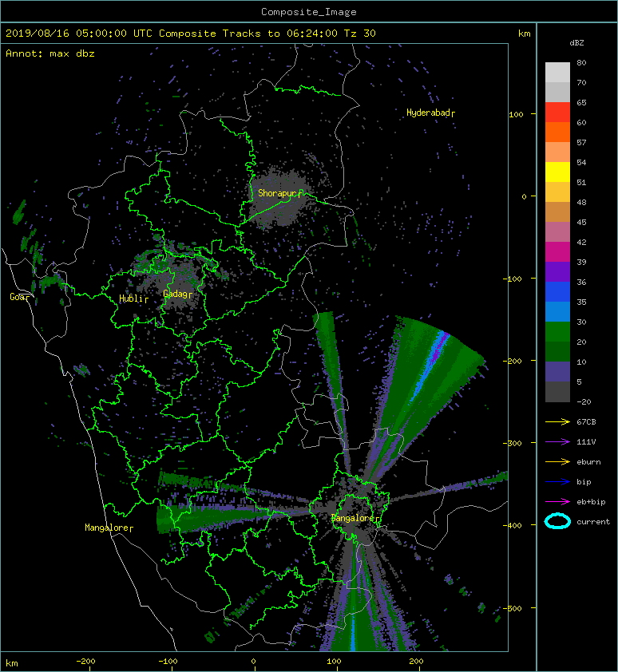Select the slate purple 5–10 dBZ color band
This screenshot has width=618, height=672.
pos(557,372)
